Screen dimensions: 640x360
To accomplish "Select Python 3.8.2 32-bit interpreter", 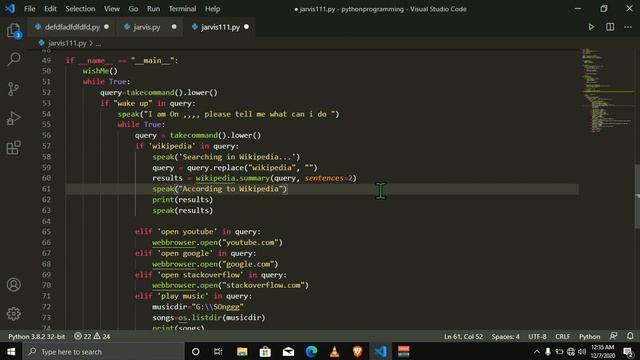I will [x=36, y=336].
